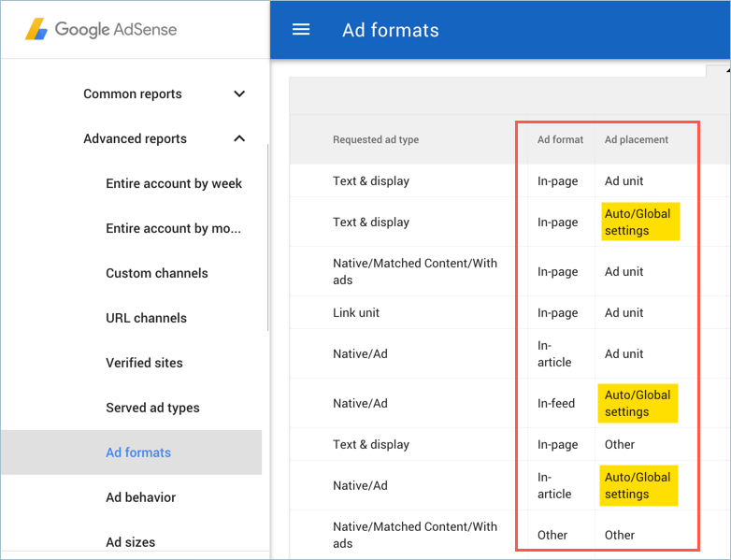Viewport: 731px width, 560px height.
Task: Click the In-feed ad format cell
Action: (x=556, y=403)
